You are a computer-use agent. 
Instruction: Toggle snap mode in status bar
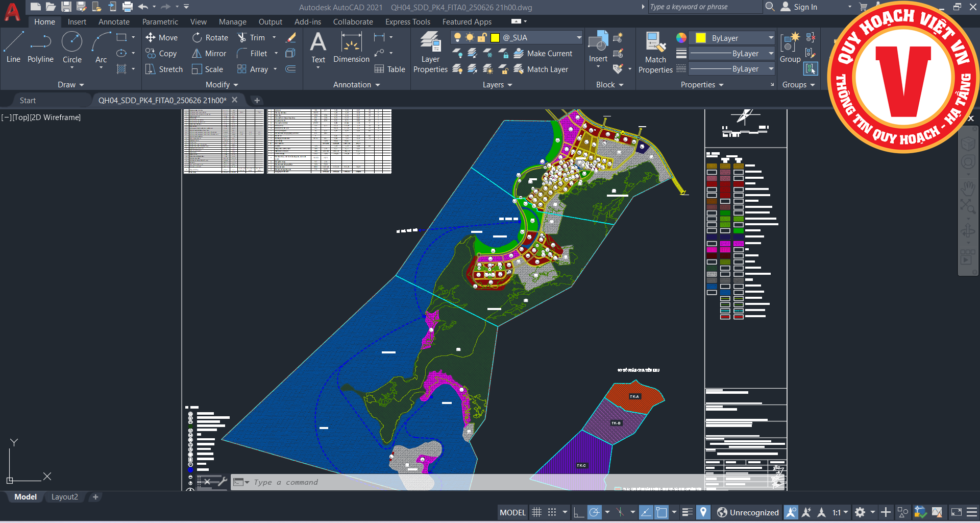coord(552,512)
